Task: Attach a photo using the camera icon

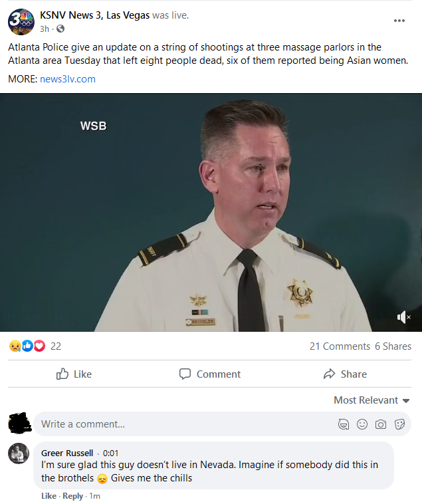Action: [381, 424]
